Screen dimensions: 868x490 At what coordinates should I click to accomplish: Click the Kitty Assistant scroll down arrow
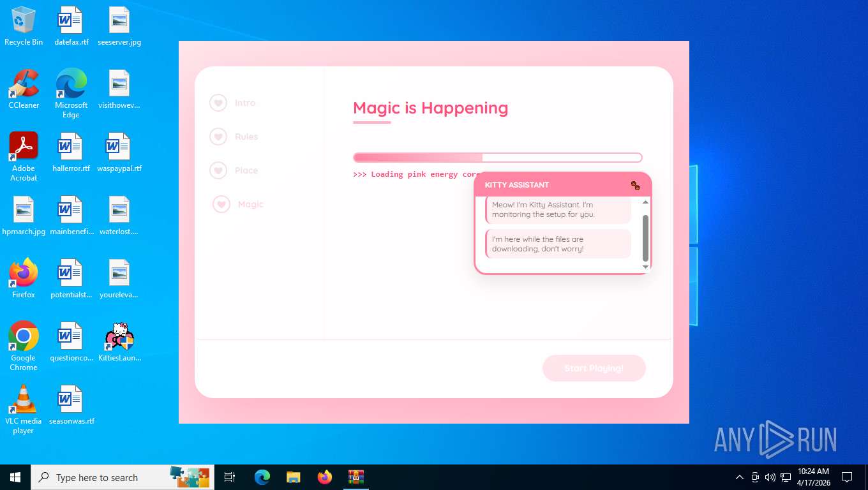tap(645, 267)
